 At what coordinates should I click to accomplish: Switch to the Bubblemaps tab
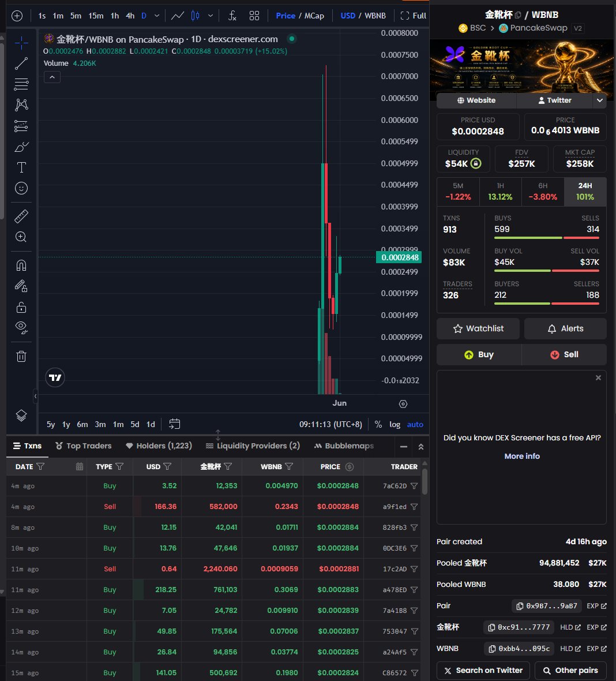344,446
